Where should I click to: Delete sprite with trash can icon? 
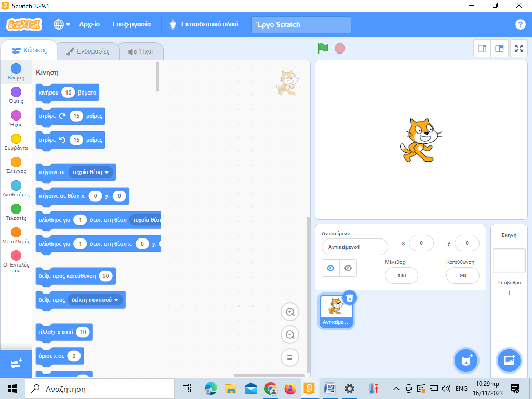(x=350, y=298)
